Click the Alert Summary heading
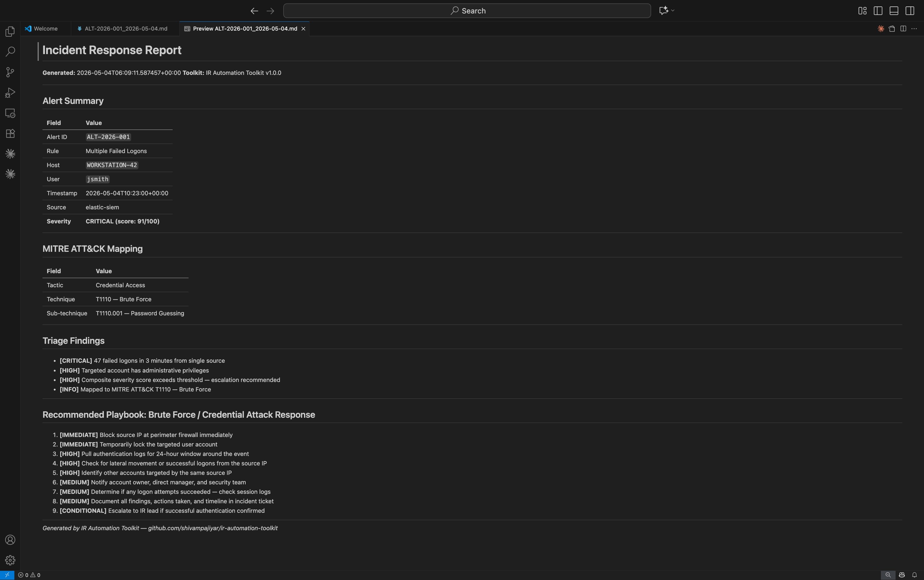The height and width of the screenshot is (580, 924). (73, 101)
